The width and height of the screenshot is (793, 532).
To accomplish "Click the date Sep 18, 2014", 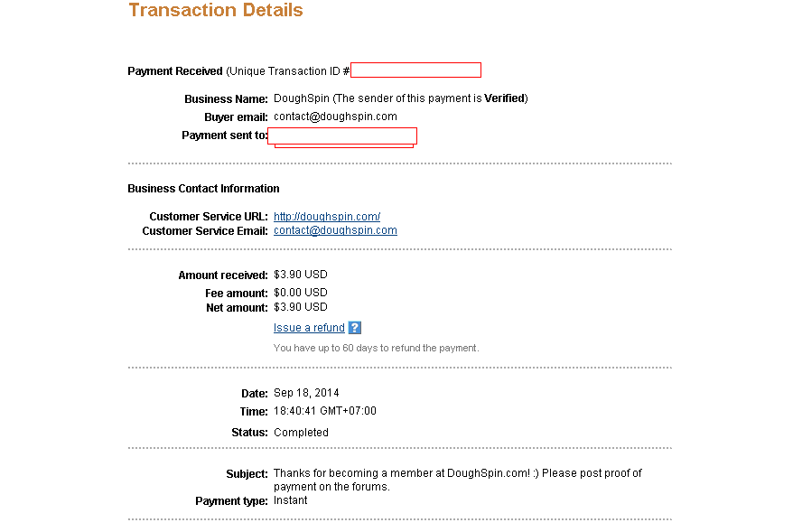I will [x=306, y=393].
